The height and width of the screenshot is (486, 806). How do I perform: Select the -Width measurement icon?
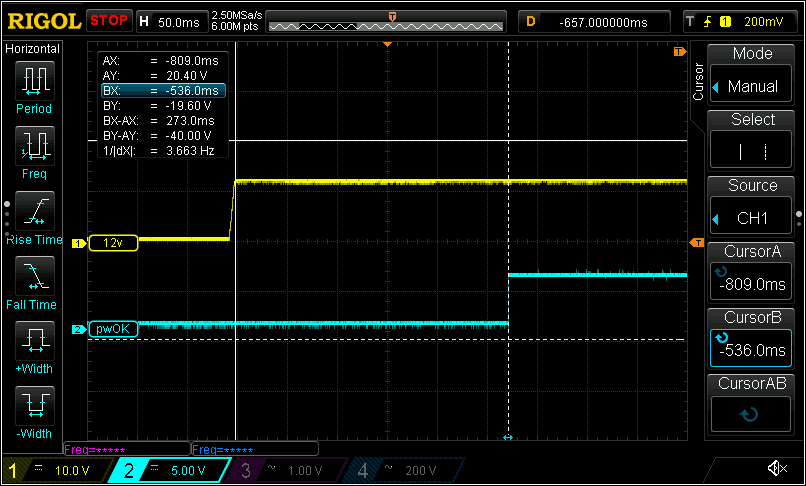tap(34, 406)
